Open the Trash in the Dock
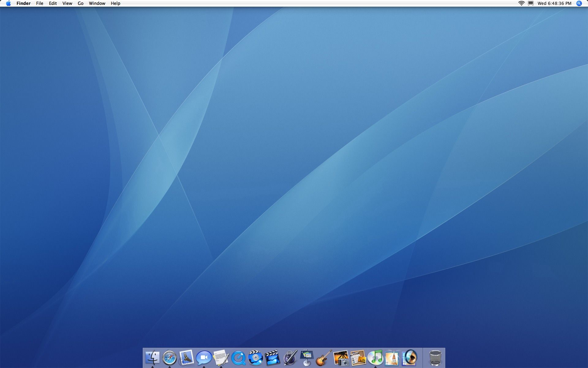Viewport: 588px width, 368px height. (x=435, y=358)
